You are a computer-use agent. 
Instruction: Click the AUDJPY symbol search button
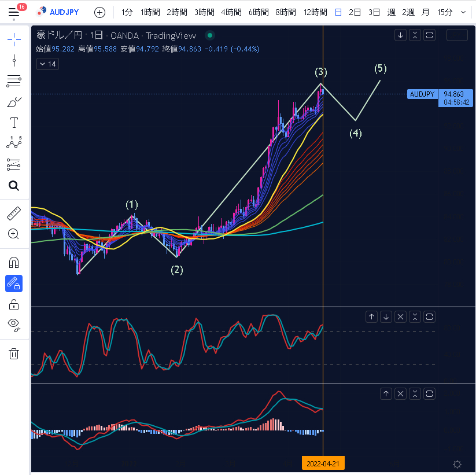[x=58, y=12]
